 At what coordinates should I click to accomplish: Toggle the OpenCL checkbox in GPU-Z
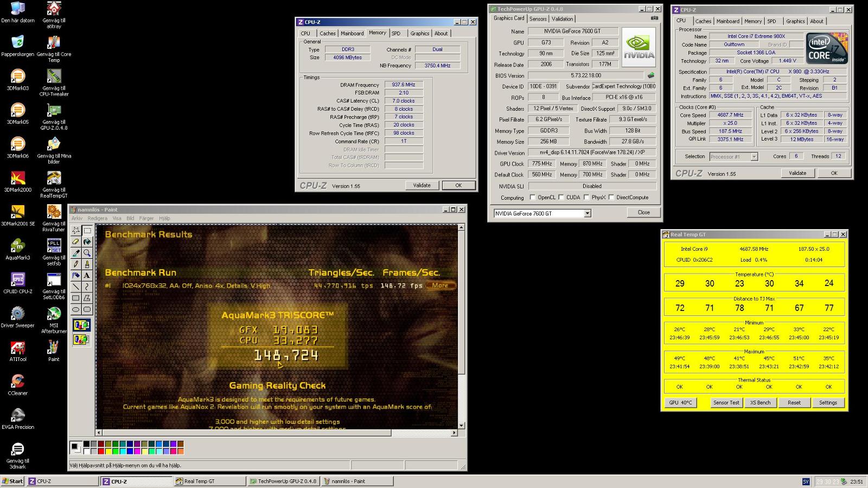click(x=532, y=198)
